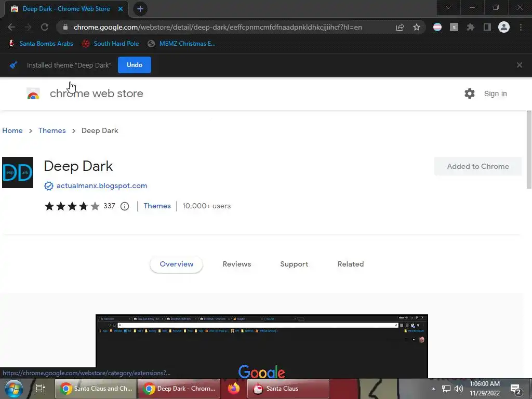
Task: Click the address bar URL
Action: click(218, 27)
